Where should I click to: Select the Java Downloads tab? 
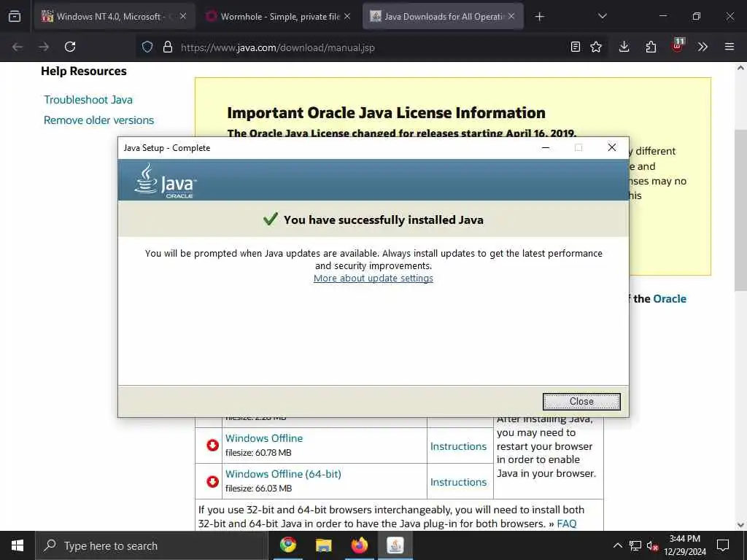click(x=438, y=17)
